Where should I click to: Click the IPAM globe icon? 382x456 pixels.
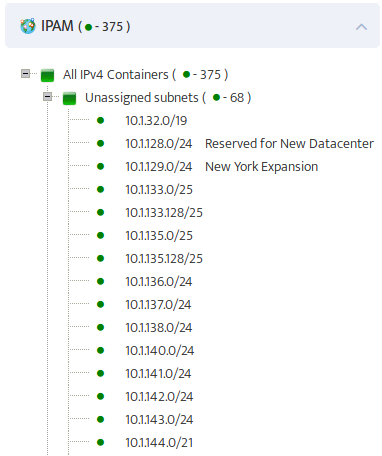(28, 26)
